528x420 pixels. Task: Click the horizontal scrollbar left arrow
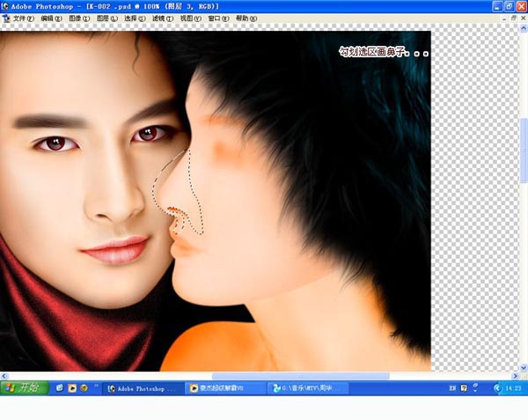click(x=4, y=376)
